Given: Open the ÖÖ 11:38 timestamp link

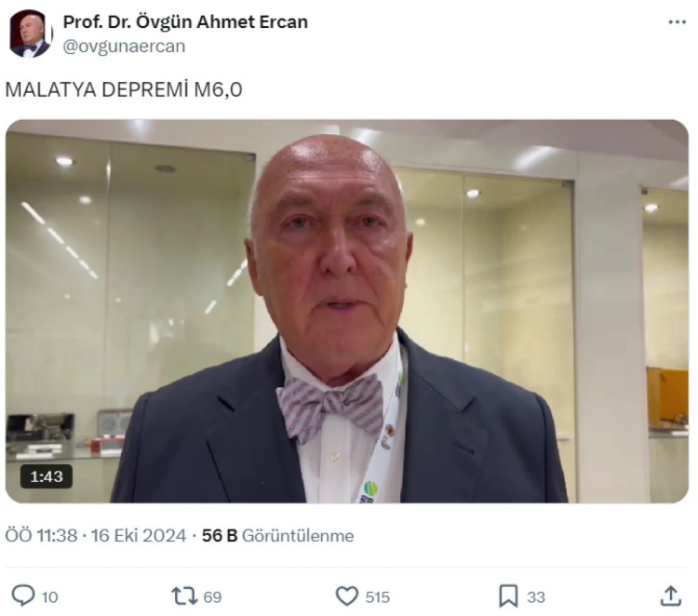Looking at the screenshot, I should coord(41,535).
